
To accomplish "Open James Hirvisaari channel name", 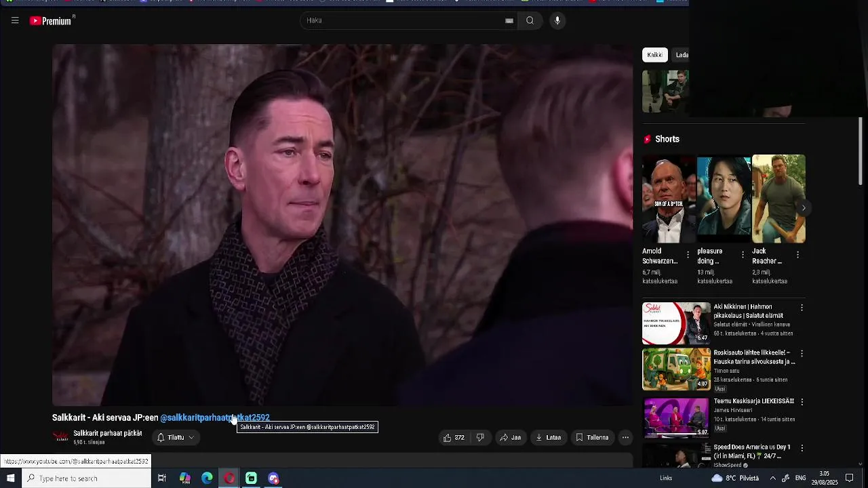I will click(x=734, y=411).
